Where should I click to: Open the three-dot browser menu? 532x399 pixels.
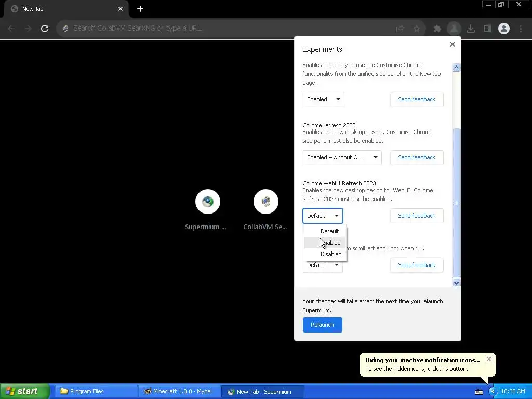point(521,29)
